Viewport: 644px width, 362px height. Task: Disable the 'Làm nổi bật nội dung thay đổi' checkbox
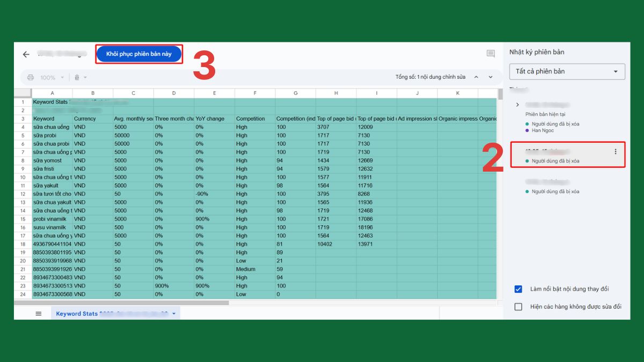click(x=518, y=289)
